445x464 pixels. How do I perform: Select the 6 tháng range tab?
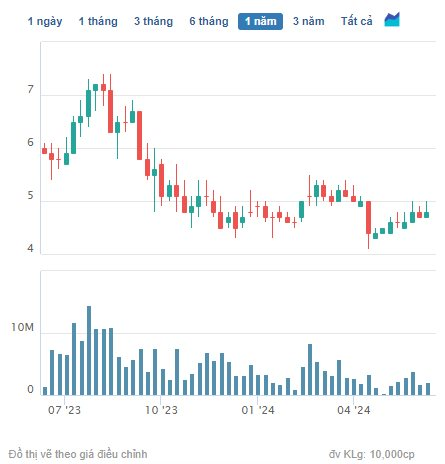pyautogui.click(x=209, y=21)
